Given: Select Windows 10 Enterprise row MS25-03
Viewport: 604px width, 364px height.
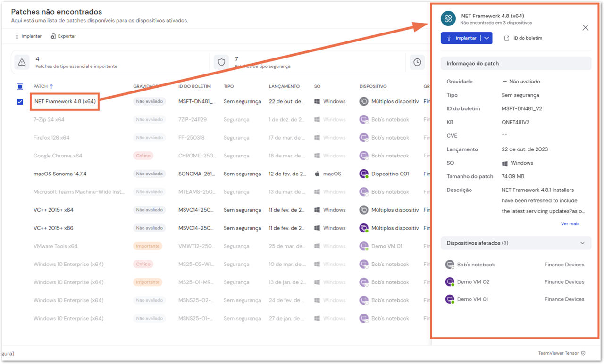Looking at the screenshot, I should click(68, 264).
